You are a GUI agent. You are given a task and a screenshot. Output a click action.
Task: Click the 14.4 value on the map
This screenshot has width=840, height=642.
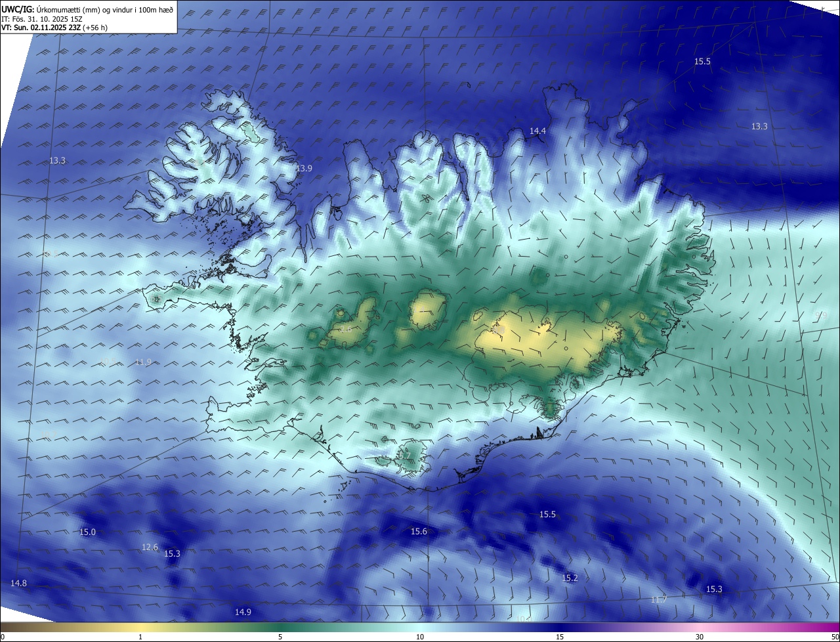point(537,131)
